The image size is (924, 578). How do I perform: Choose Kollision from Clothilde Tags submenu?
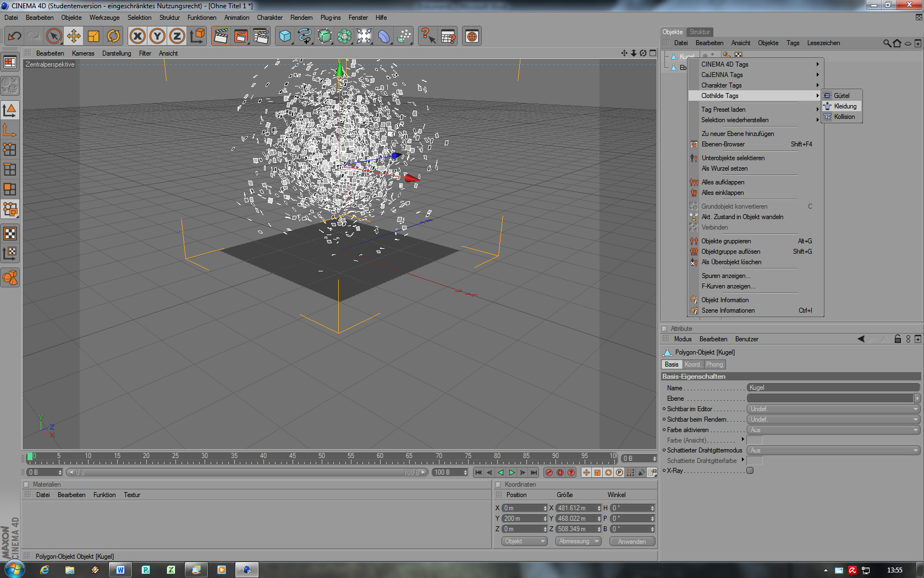click(842, 117)
